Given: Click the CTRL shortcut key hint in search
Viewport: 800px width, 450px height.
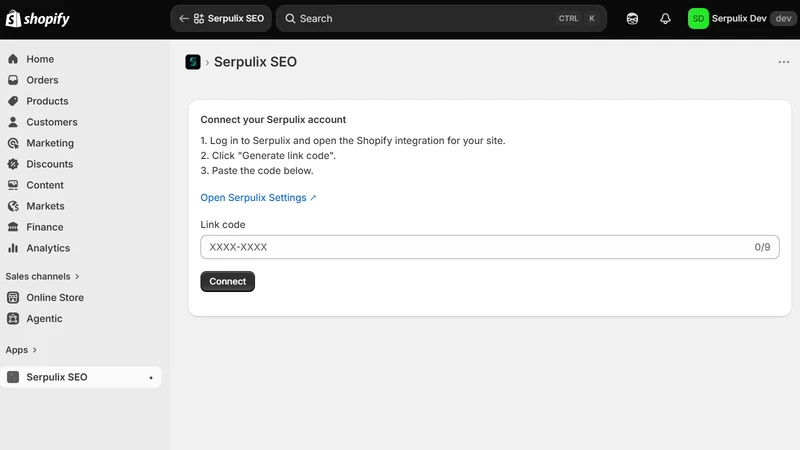Looking at the screenshot, I should click(568, 18).
